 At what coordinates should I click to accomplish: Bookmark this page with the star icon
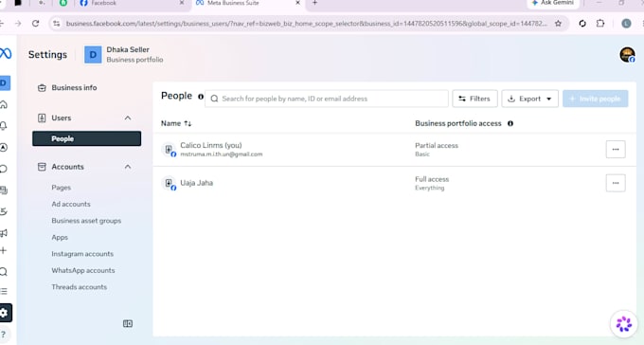click(x=558, y=24)
